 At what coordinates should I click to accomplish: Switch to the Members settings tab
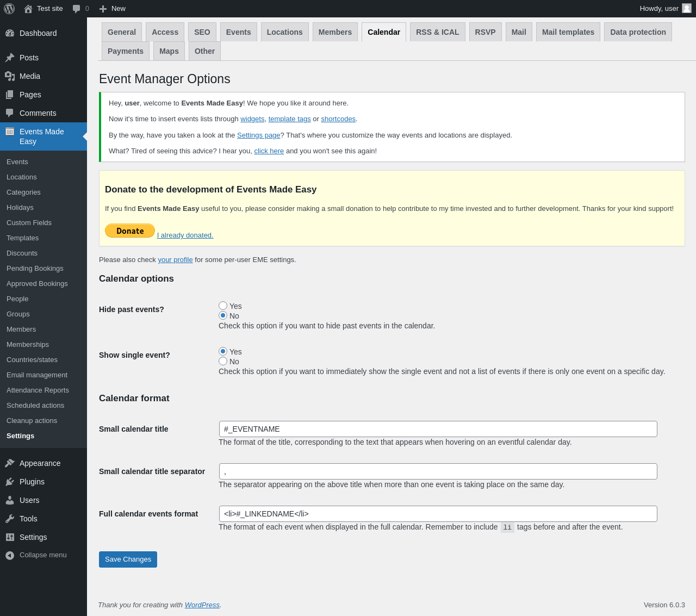(x=335, y=32)
